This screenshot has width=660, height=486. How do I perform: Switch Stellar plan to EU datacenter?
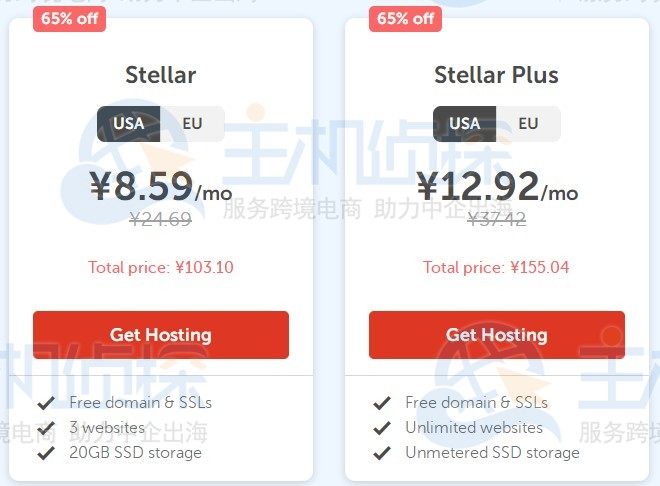click(x=192, y=124)
